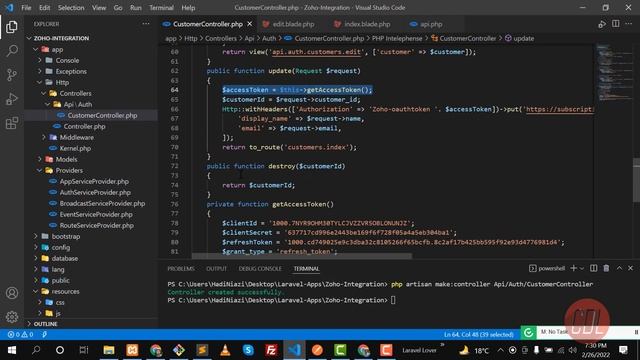Switch to DEBUG CONSOLE panel tab

tap(260, 269)
